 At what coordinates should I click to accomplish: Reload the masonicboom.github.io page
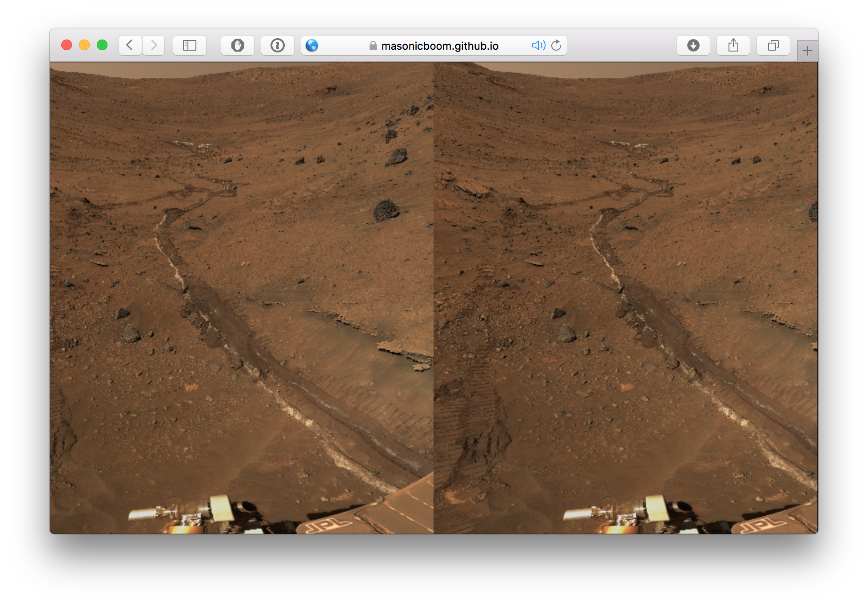pyautogui.click(x=556, y=45)
